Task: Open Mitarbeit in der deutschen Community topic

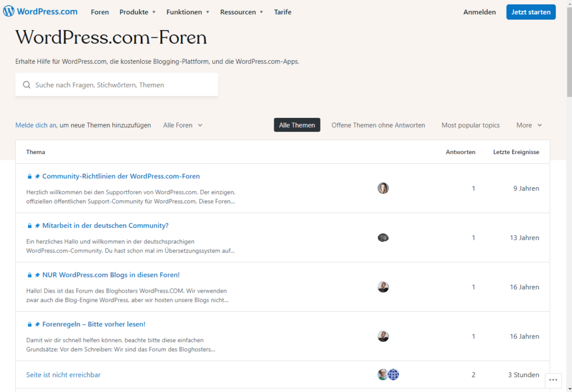Action: (x=106, y=226)
